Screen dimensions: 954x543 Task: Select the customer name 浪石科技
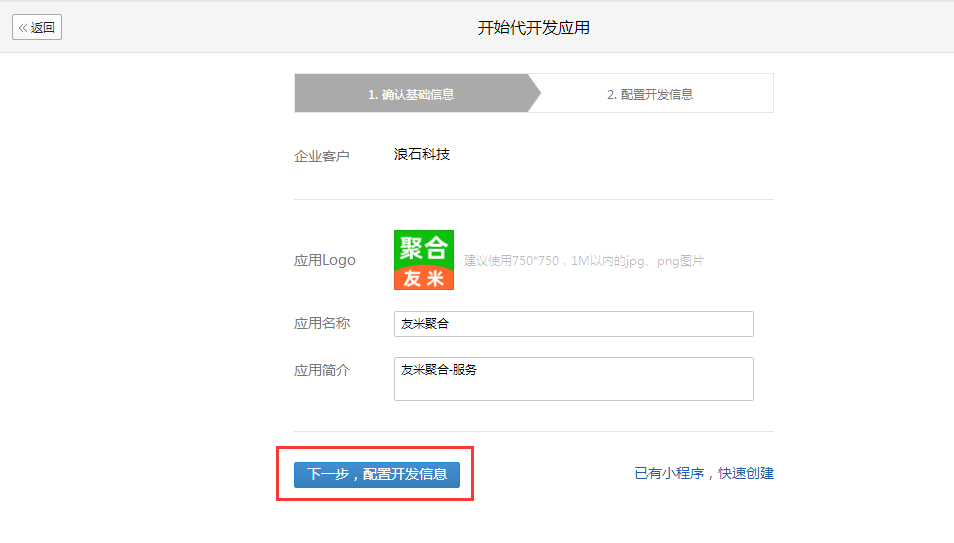(422, 155)
